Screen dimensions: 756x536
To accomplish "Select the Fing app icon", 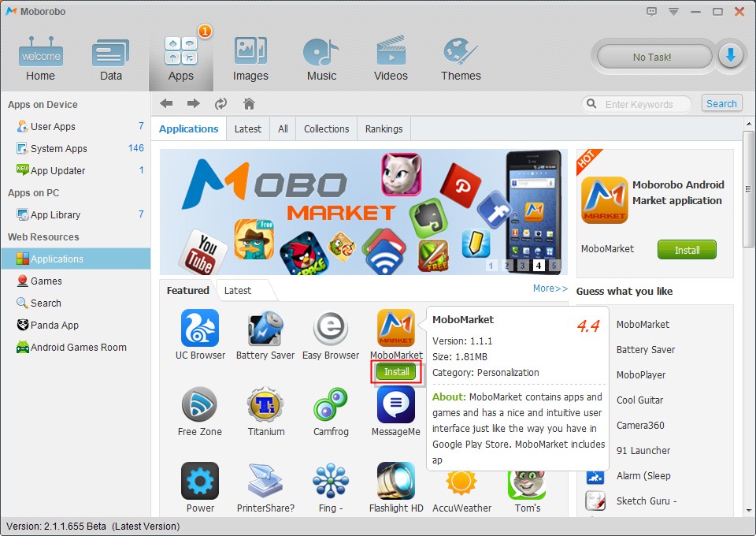I will point(331,481).
